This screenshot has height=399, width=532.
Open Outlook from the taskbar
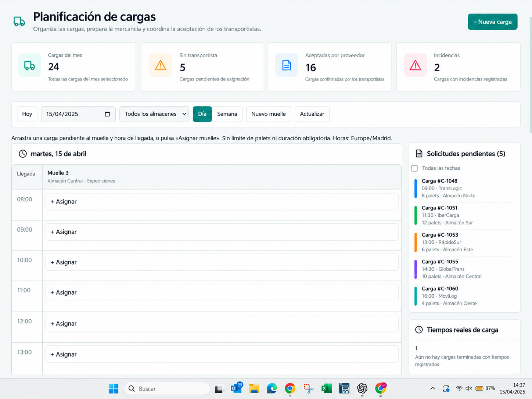(237, 388)
